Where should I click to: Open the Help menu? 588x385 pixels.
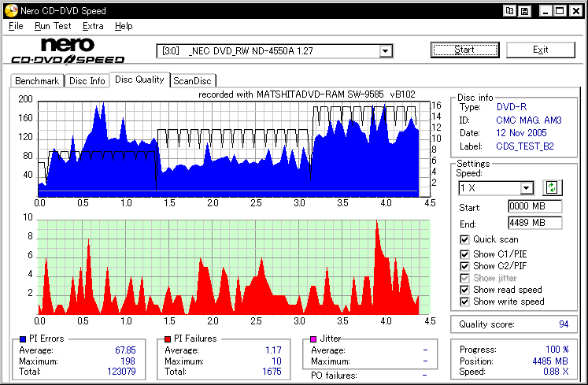pyautogui.click(x=124, y=26)
